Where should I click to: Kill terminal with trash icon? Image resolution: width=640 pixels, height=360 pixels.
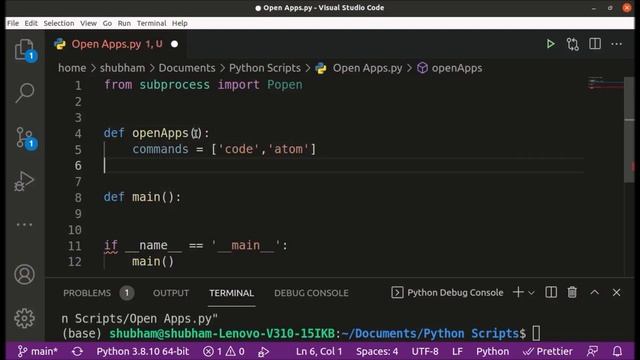pos(572,292)
